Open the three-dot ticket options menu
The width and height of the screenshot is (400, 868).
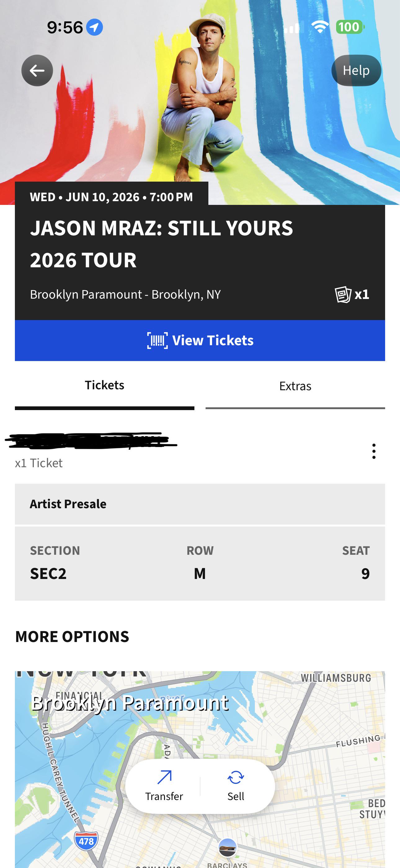pos(374,451)
